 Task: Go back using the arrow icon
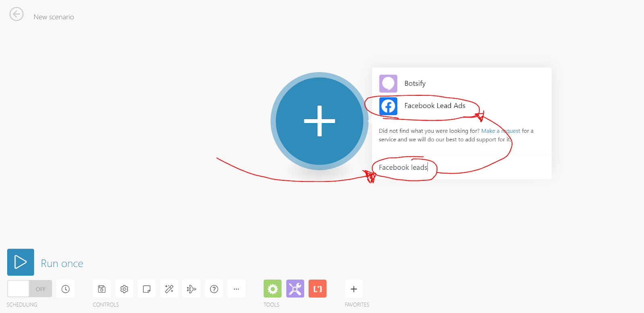[17, 14]
